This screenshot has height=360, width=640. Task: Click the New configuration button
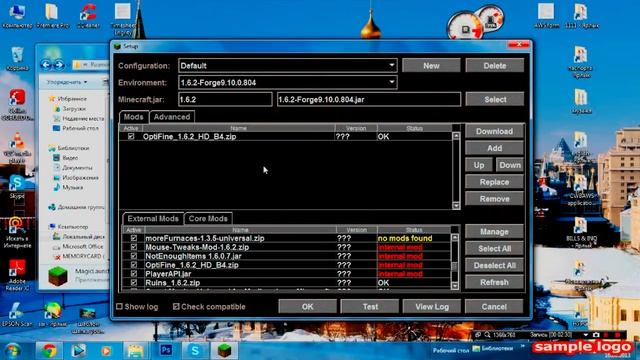click(431, 65)
